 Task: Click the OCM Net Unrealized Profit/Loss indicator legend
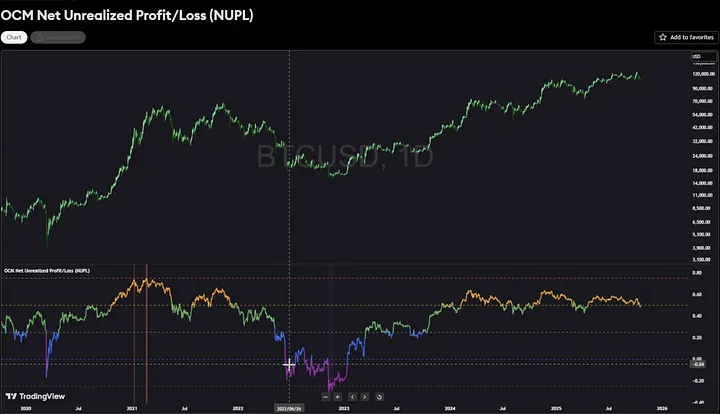pos(45,271)
